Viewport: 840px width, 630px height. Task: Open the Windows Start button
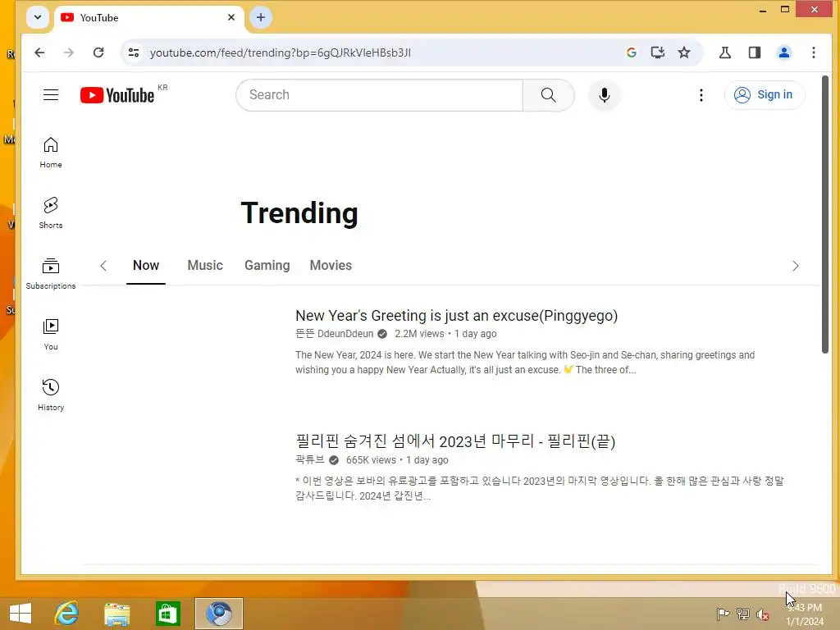(21, 614)
